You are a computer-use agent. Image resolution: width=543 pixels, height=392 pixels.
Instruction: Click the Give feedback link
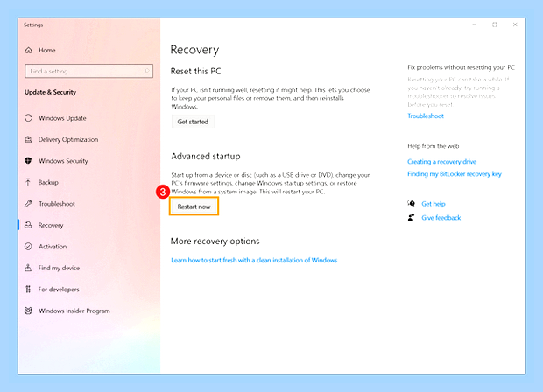tap(441, 218)
